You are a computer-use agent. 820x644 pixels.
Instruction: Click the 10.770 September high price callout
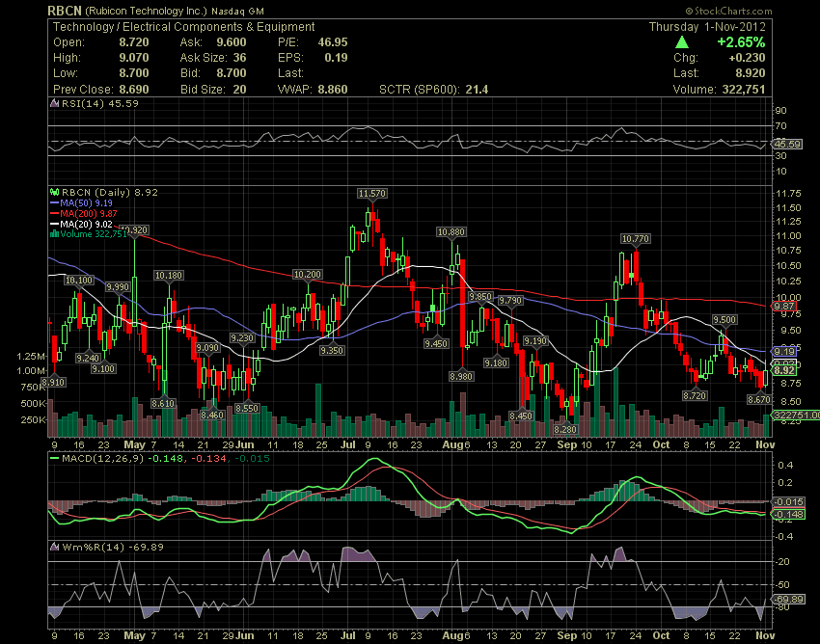636,239
